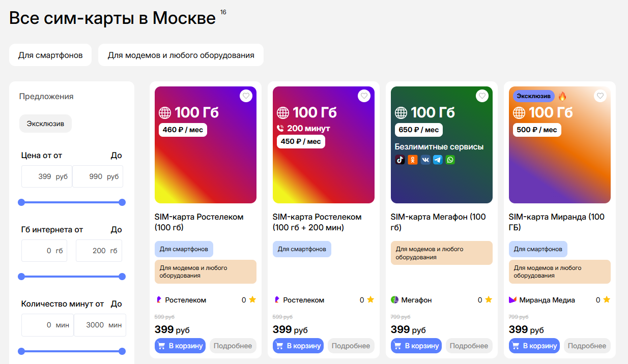Add Megafon SIM card to favorites
The height and width of the screenshot is (364, 628).
pos(482,96)
